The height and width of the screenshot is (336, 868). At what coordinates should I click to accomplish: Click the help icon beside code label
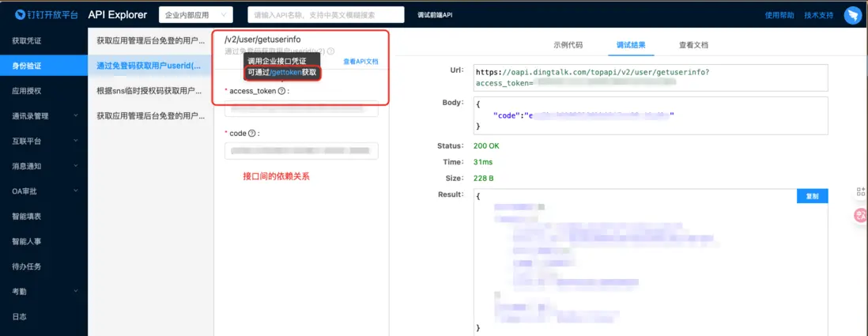252,134
